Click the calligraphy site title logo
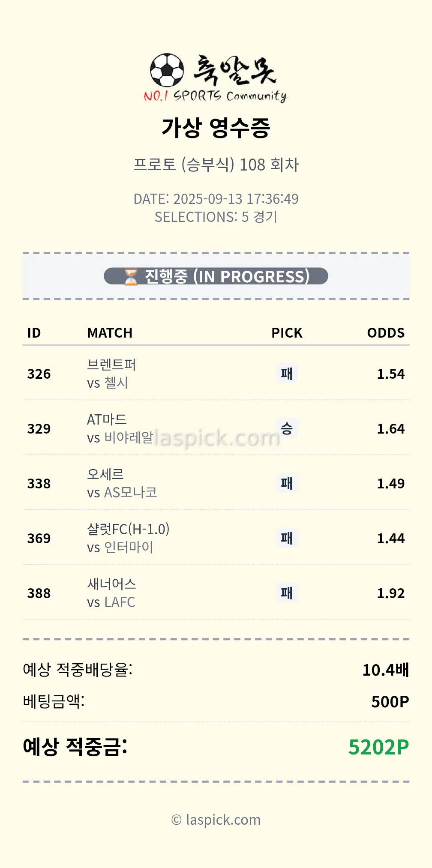 coord(235,70)
